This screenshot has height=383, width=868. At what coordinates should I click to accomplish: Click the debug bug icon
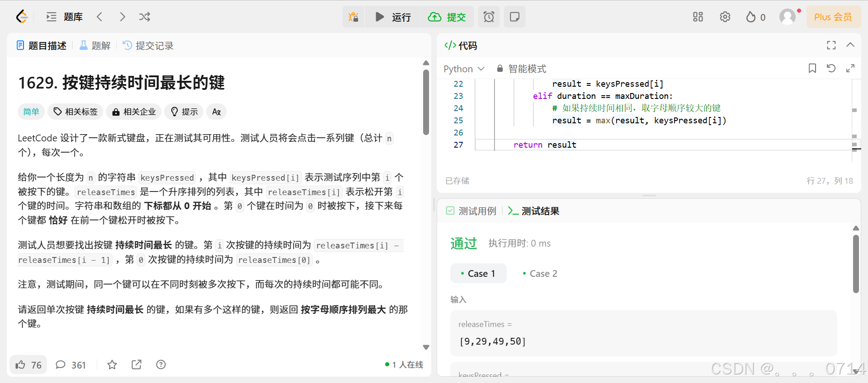coord(353,17)
